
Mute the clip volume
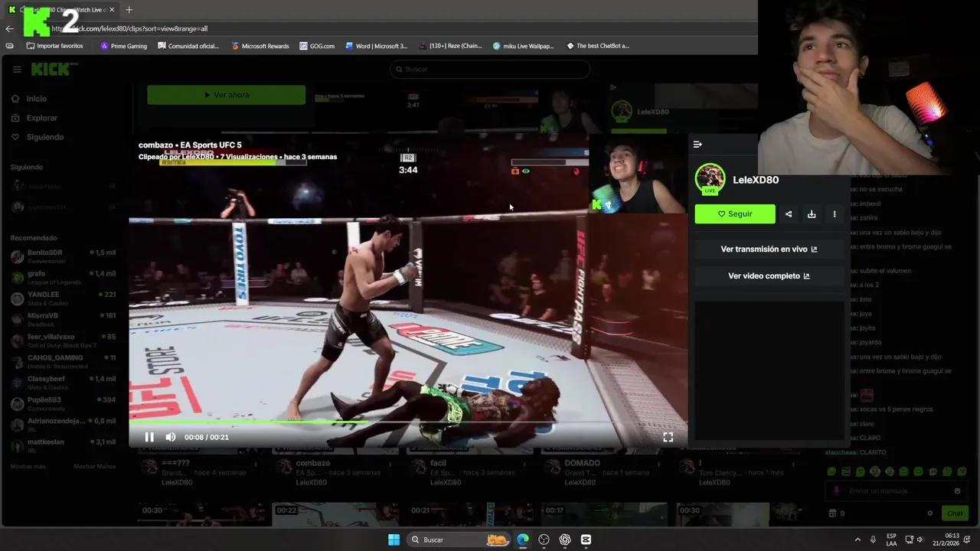pyautogui.click(x=171, y=437)
